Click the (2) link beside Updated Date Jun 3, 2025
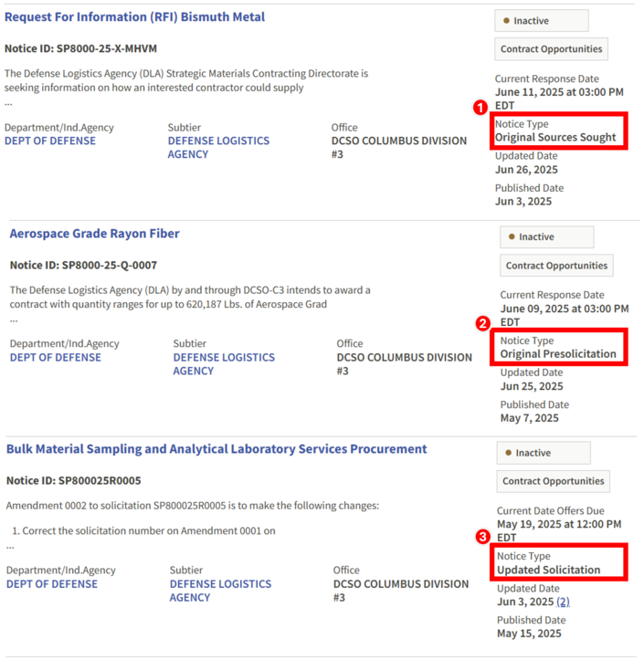The image size is (644, 660). 563,602
